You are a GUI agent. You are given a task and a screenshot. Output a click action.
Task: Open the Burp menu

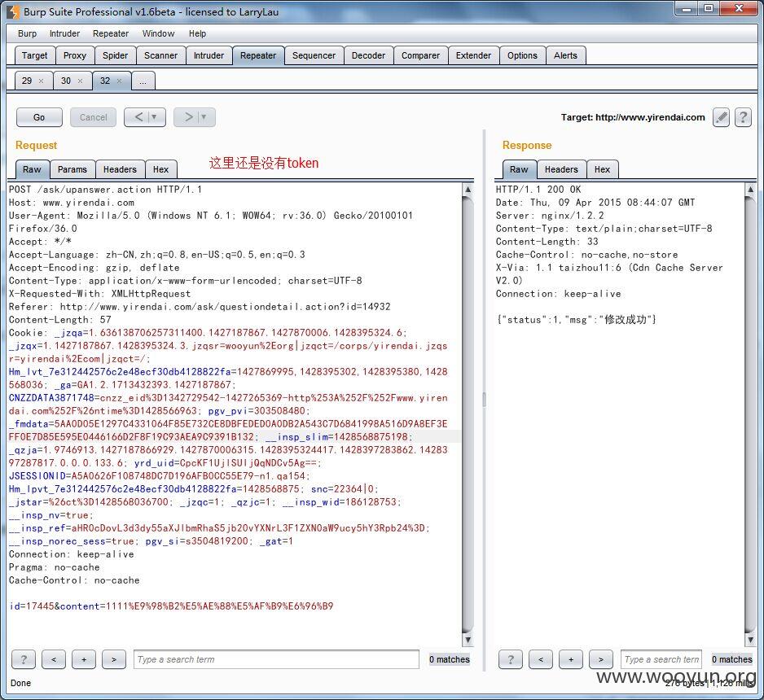point(28,33)
